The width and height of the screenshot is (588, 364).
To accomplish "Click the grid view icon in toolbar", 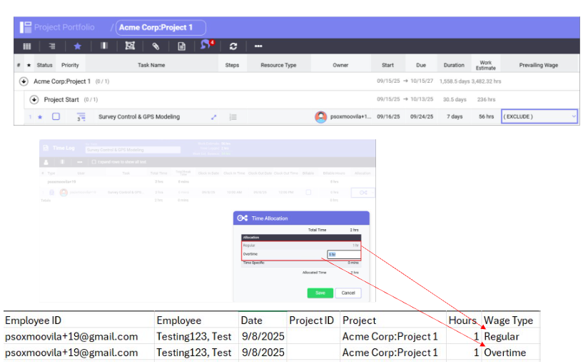I will [26, 46].
